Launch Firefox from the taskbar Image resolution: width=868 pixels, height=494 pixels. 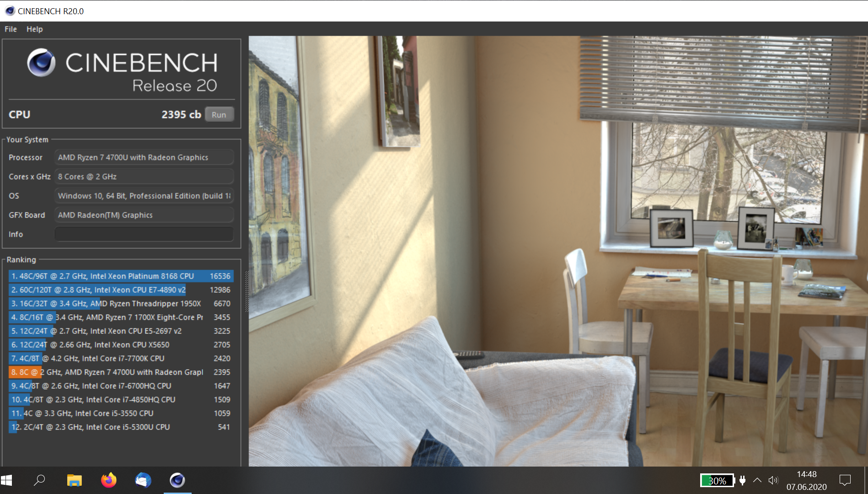(108, 480)
